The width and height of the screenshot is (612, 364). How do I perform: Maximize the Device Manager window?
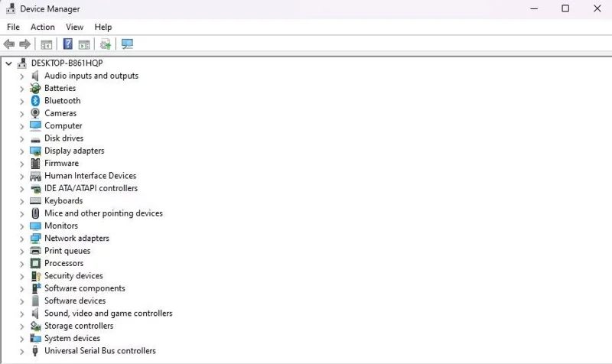(565, 8)
